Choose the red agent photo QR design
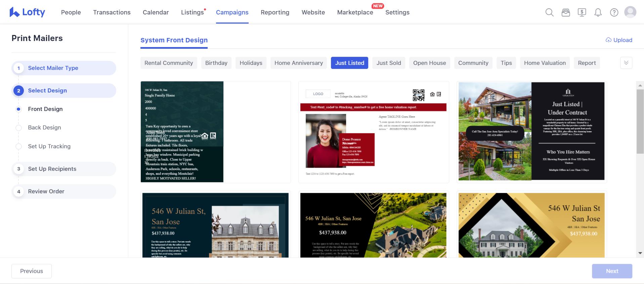 374,132
